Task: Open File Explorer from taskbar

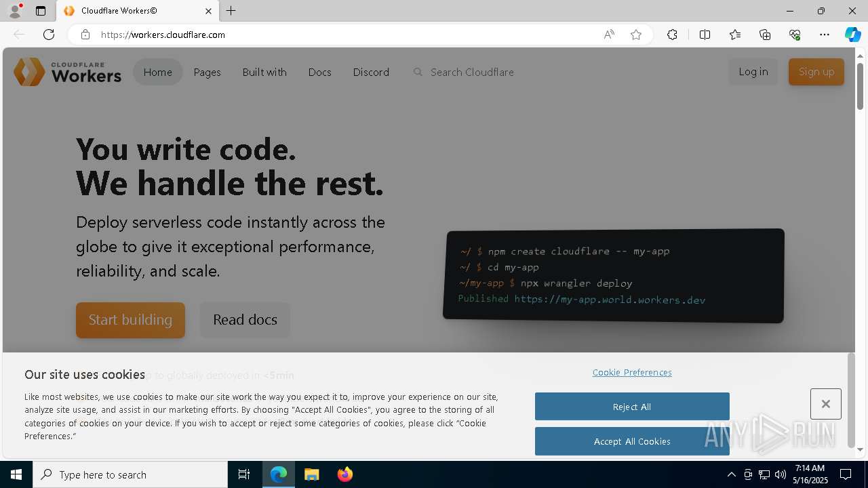Action: [x=311, y=474]
